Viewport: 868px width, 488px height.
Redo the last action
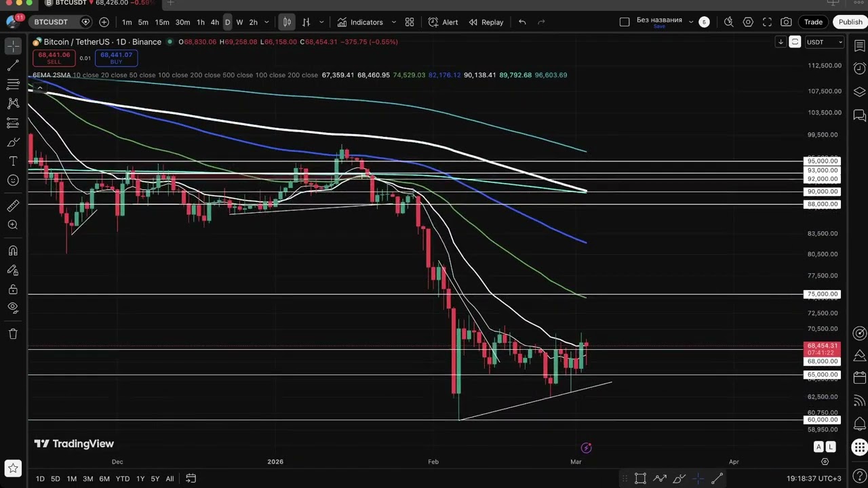click(x=541, y=22)
